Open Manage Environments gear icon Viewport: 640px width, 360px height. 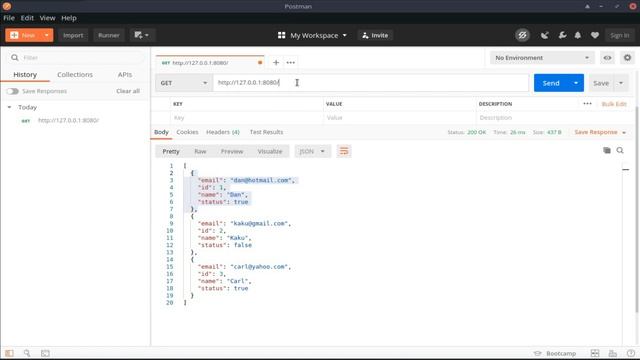(x=627, y=58)
